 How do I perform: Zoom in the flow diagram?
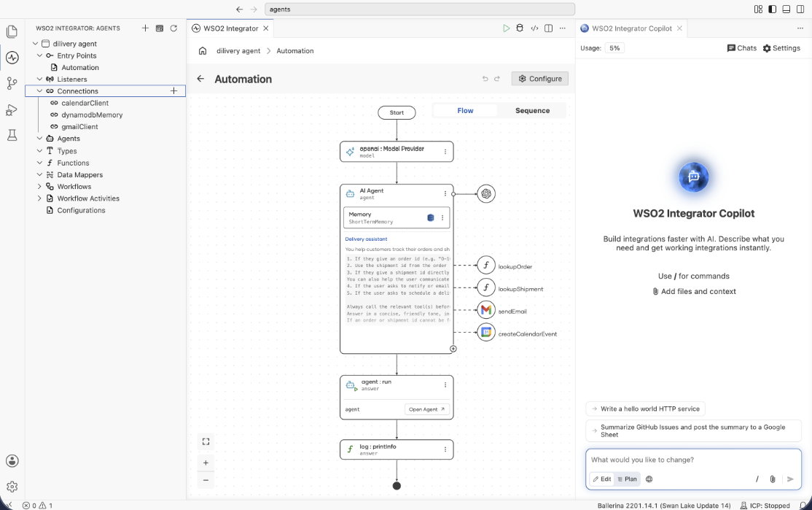coord(206,463)
